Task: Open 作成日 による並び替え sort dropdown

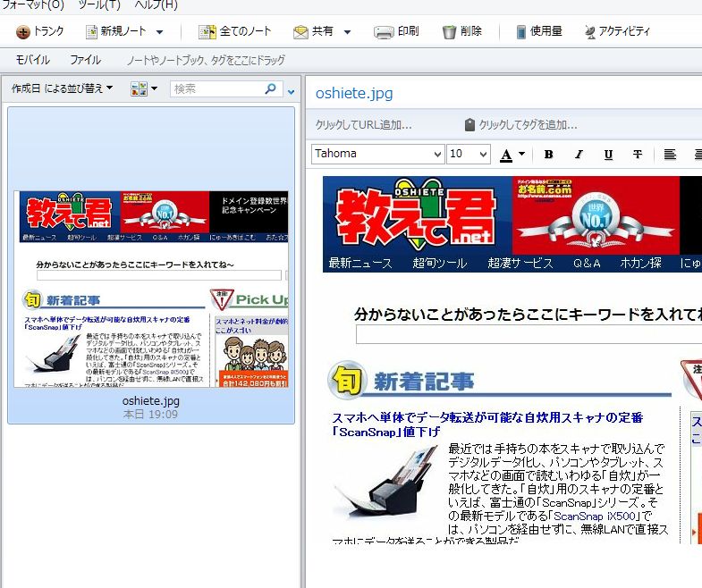Action: tap(62, 88)
